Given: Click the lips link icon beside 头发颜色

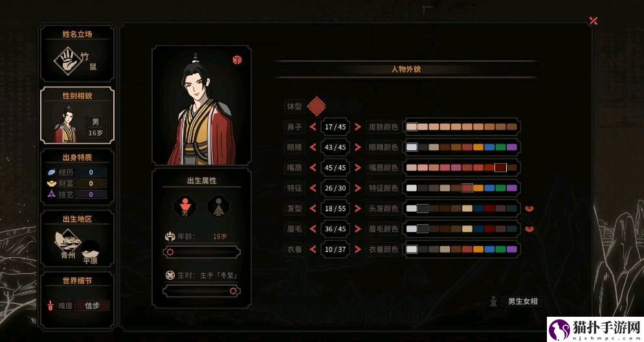Looking at the screenshot, I should (529, 209).
